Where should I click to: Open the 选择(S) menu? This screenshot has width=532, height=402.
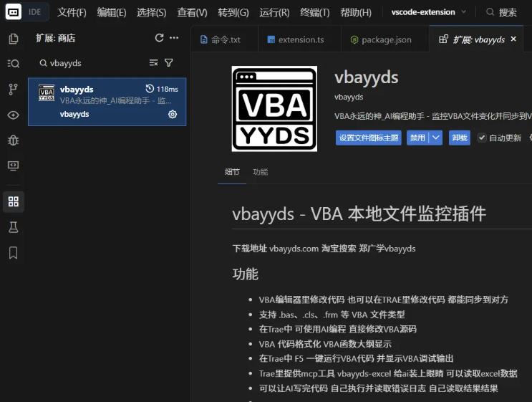(x=152, y=12)
